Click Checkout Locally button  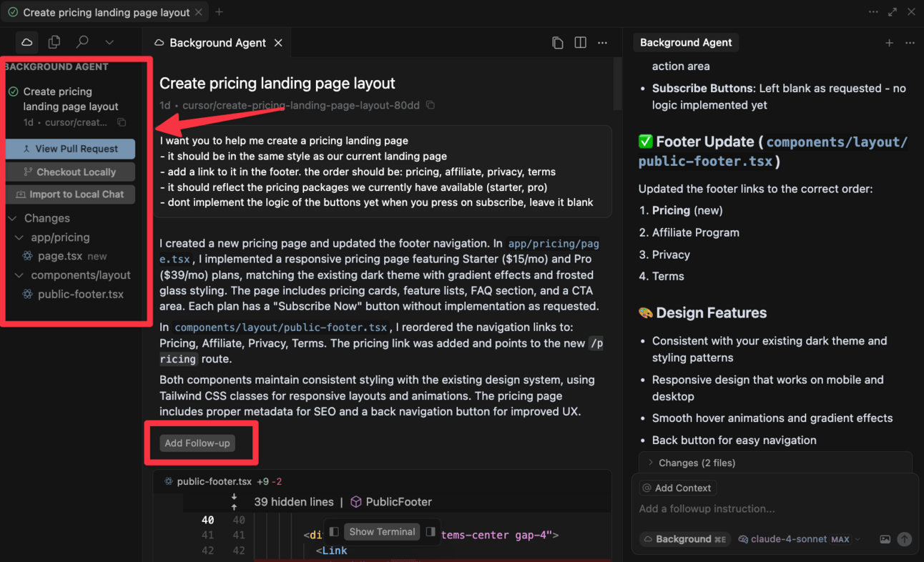[x=70, y=172]
